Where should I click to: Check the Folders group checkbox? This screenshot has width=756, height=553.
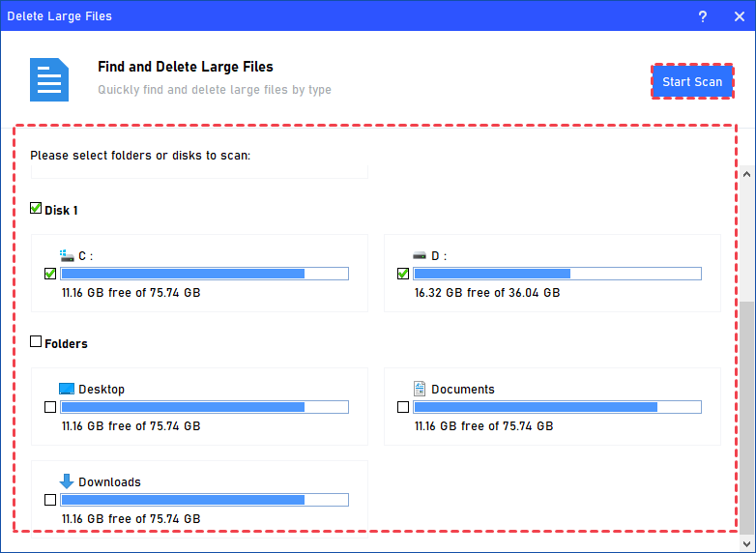[36, 342]
